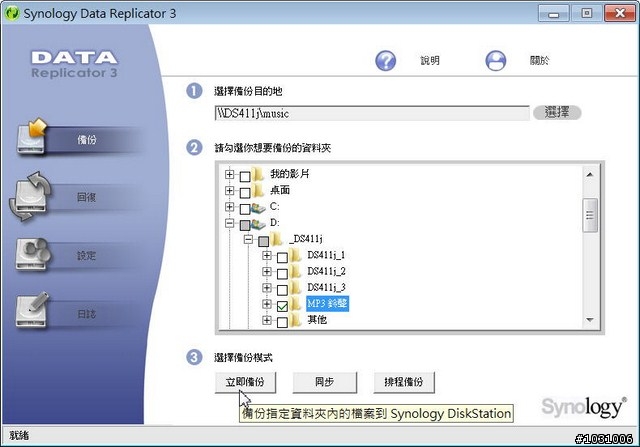
Task: Expand the MP3 鈴聲 folder node
Action: tap(267, 304)
